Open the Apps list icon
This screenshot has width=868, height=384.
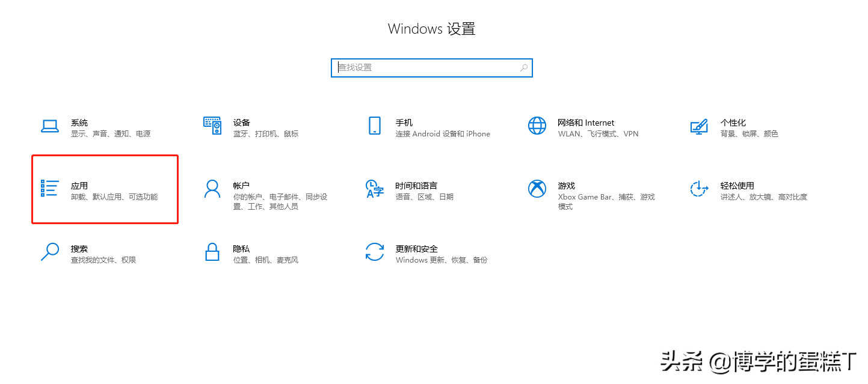pos(50,188)
